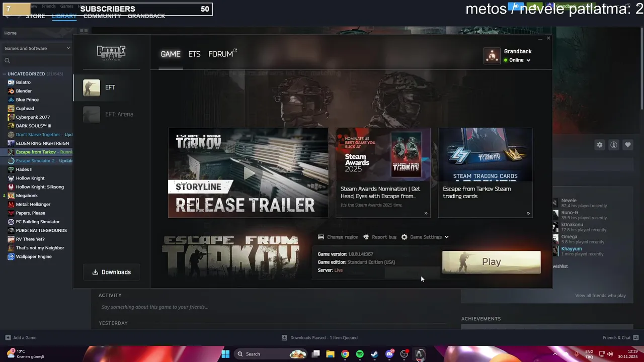This screenshot has height=362, width=644.
Task: Click friend Khayyum in friends list
Action: 572,249
